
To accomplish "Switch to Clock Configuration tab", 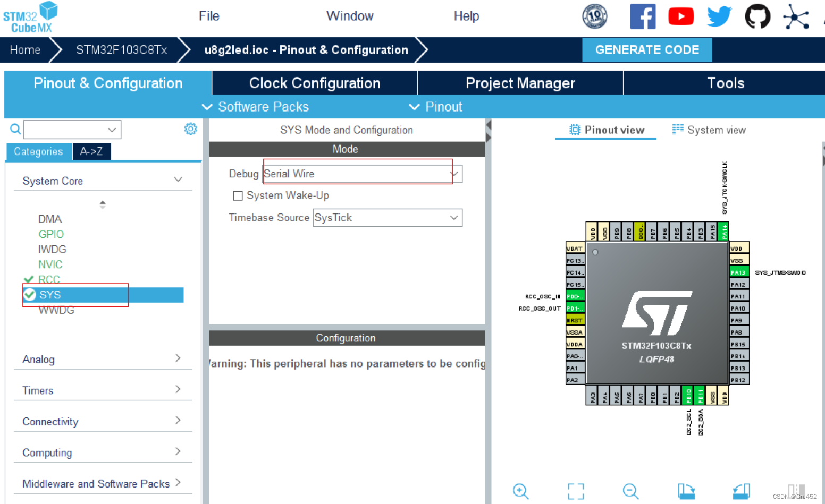I will click(x=315, y=83).
